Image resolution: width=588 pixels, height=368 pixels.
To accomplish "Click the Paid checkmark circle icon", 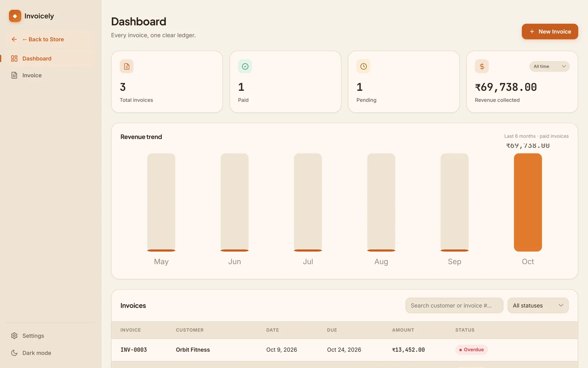I will (245, 67).
